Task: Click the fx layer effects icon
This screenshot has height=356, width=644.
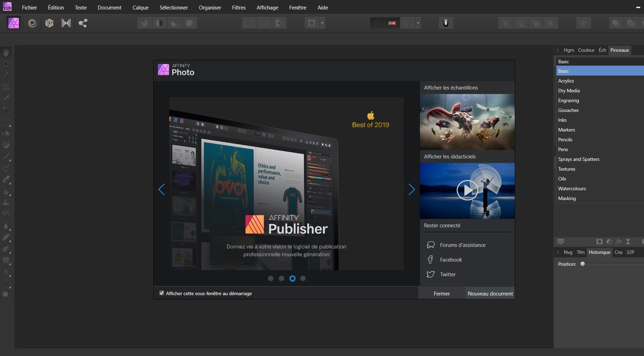Action: (x=618, y=242)
